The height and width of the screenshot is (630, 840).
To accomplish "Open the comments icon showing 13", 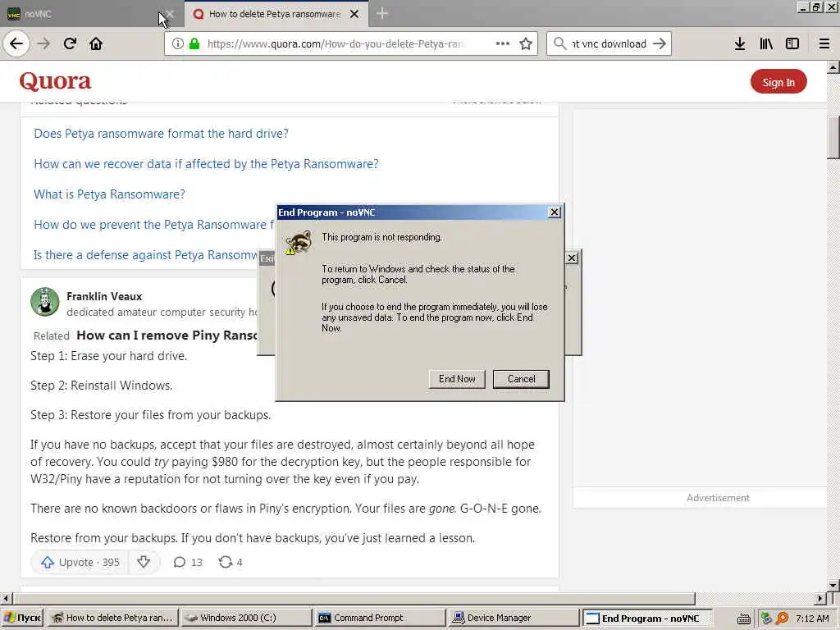I will (x=188, y=562).
